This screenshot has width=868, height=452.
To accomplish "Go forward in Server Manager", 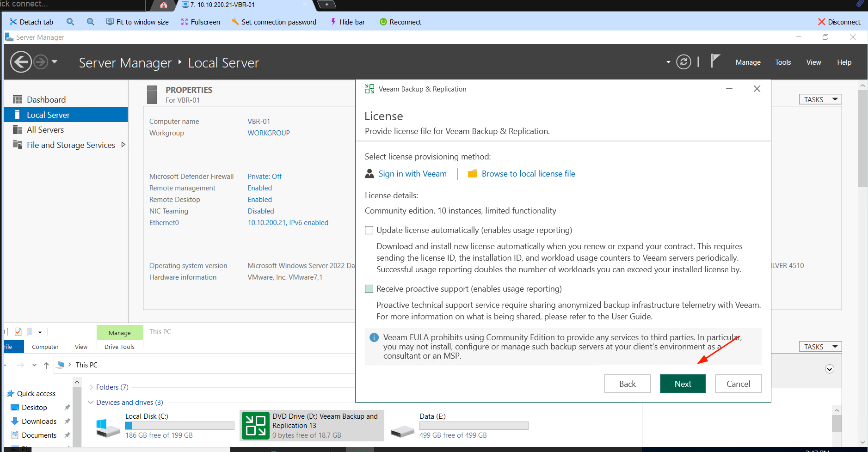I will [41, 62].
